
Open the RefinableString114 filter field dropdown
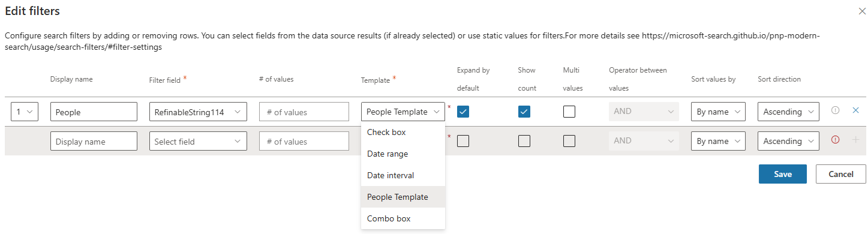point(198,112)
